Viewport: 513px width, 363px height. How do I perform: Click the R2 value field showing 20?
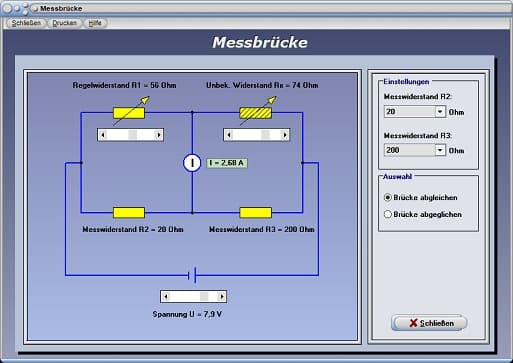click(410, 112)
